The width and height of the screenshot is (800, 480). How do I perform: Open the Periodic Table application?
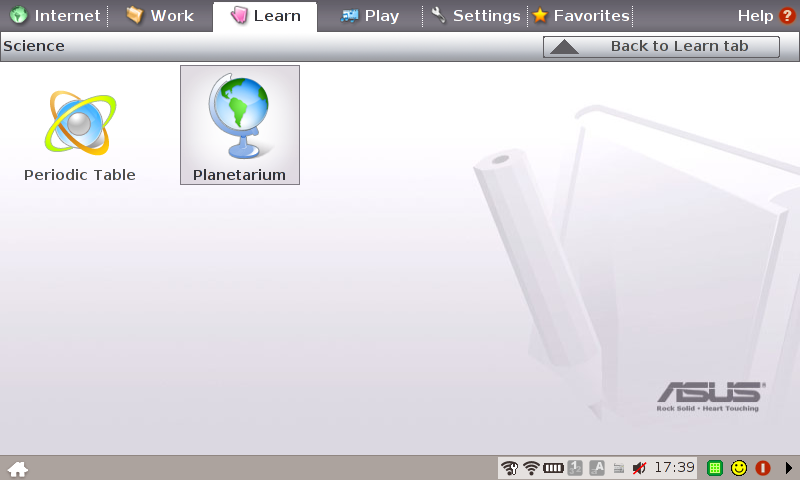tap(80, 136)
